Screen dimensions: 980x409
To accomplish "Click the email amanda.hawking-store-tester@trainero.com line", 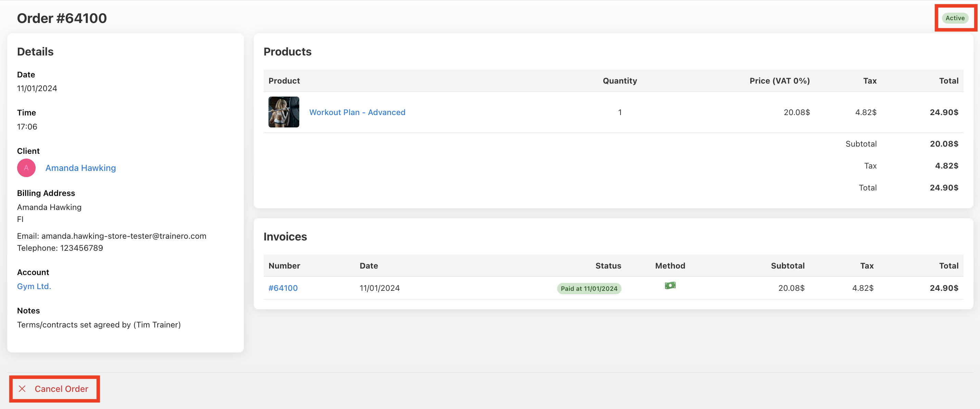I will [x=112, y=236].
